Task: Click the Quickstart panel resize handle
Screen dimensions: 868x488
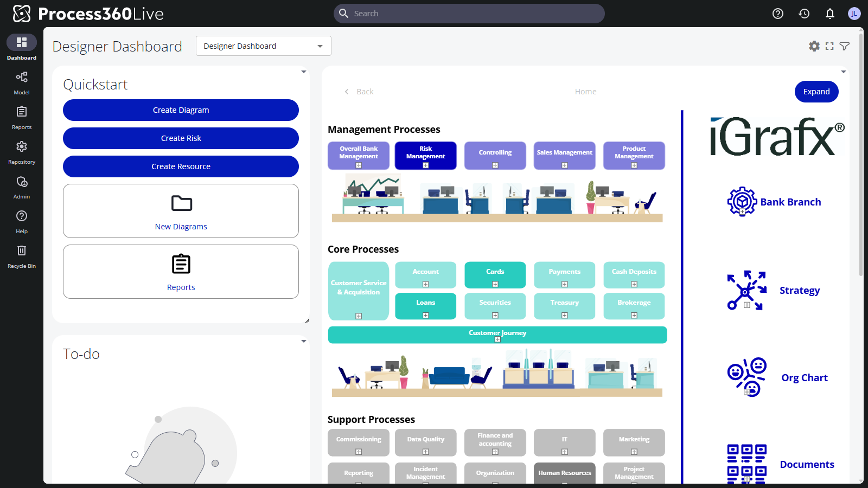Action: (307, 320)
